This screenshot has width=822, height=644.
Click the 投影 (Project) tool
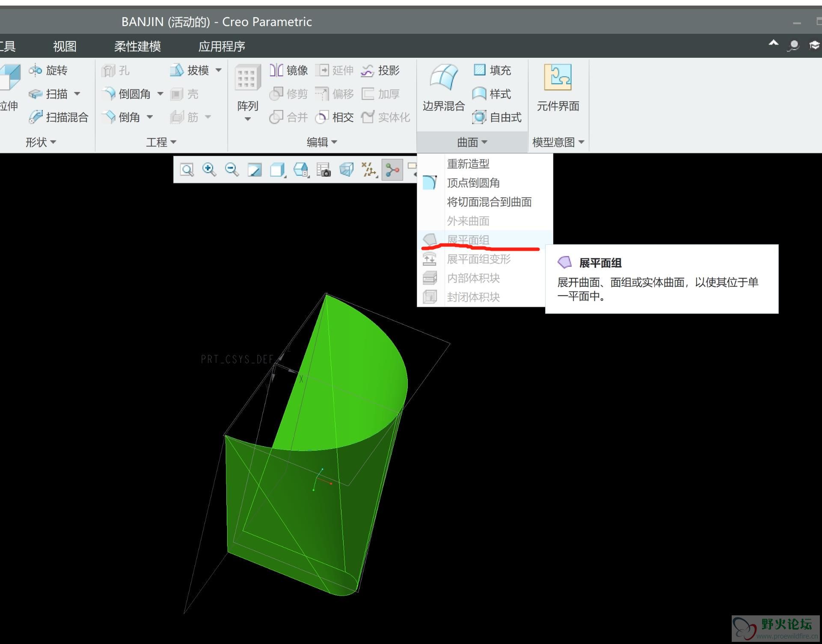(x=380, y=70)
